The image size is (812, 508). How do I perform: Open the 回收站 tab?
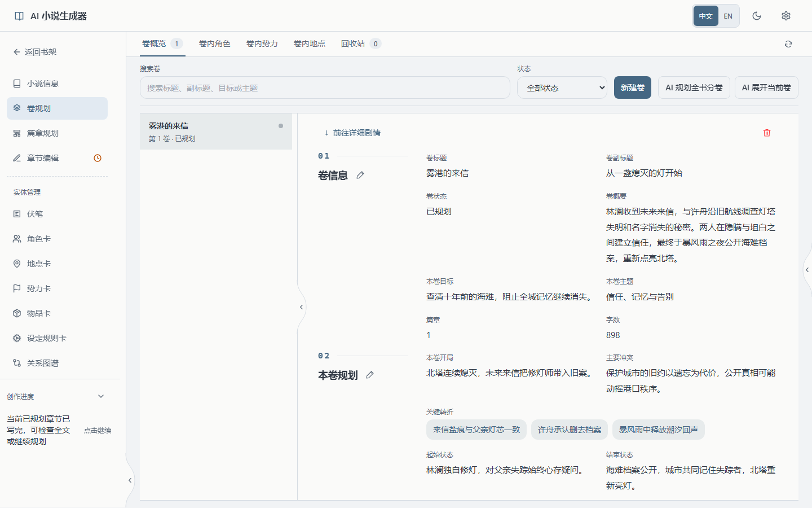pos(361,43)
